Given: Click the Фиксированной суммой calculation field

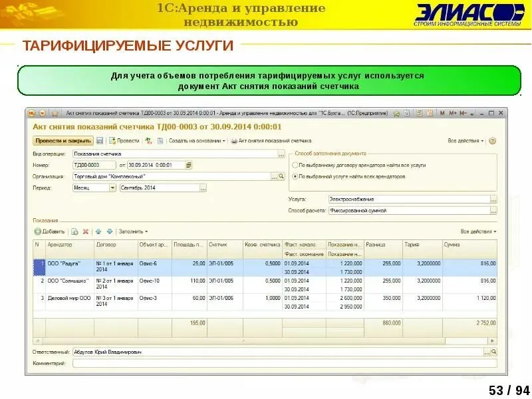Looking at the screenshot, I should (x=409, y=211).
